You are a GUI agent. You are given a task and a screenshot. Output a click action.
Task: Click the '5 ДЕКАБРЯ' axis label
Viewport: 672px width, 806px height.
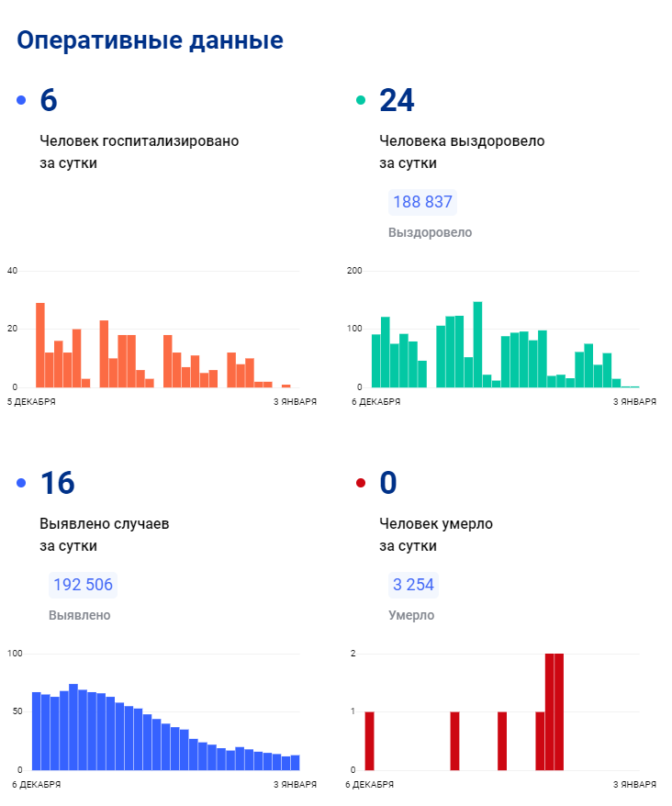click(x=31, y=402)
